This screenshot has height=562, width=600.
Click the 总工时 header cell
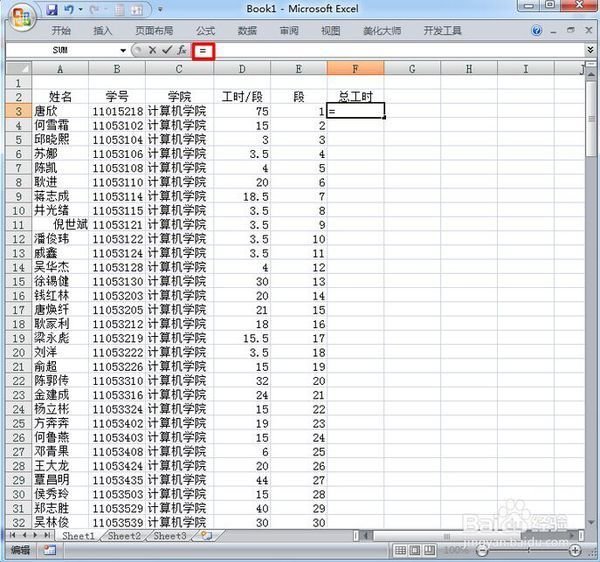coord(355,97)
